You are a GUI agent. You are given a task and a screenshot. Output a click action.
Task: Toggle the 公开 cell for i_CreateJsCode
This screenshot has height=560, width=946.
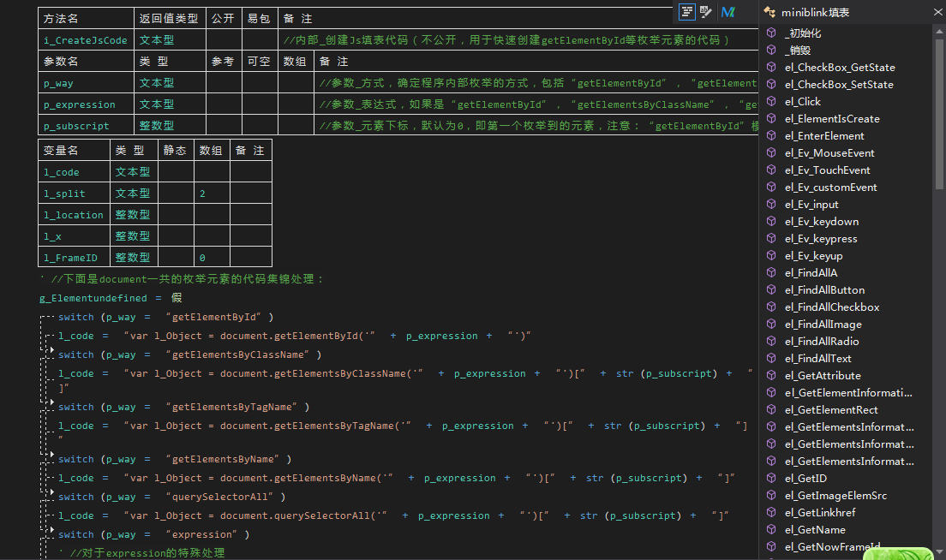[224, 40]
